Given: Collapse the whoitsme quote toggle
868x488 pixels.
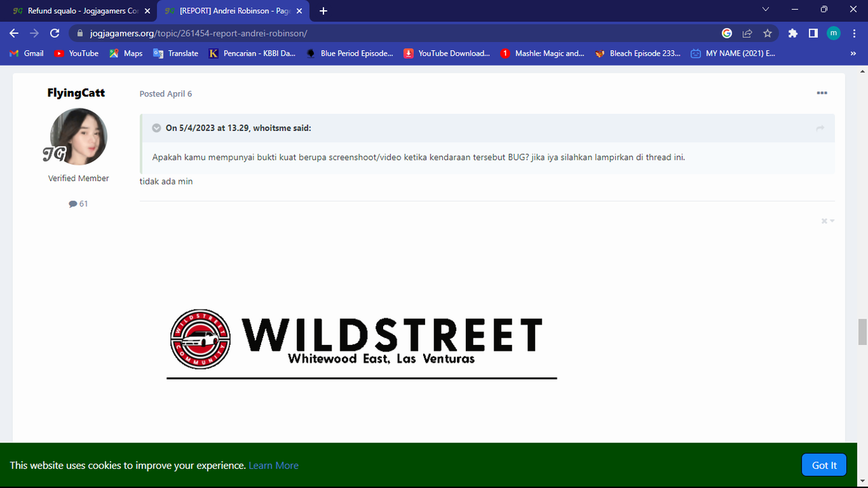Looking at the screenshot, I should click(x=157, y=128).
